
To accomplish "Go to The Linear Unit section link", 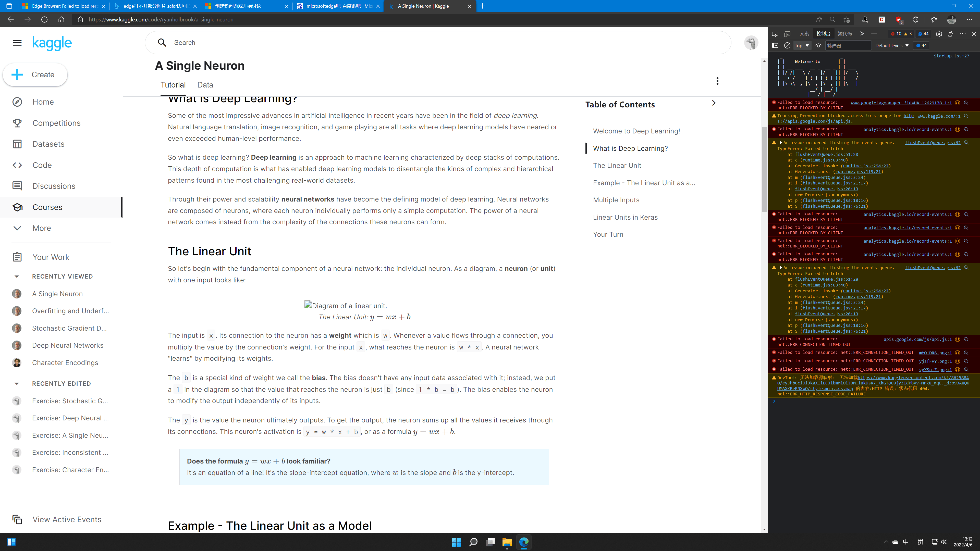I will click(x=617, y=165).
